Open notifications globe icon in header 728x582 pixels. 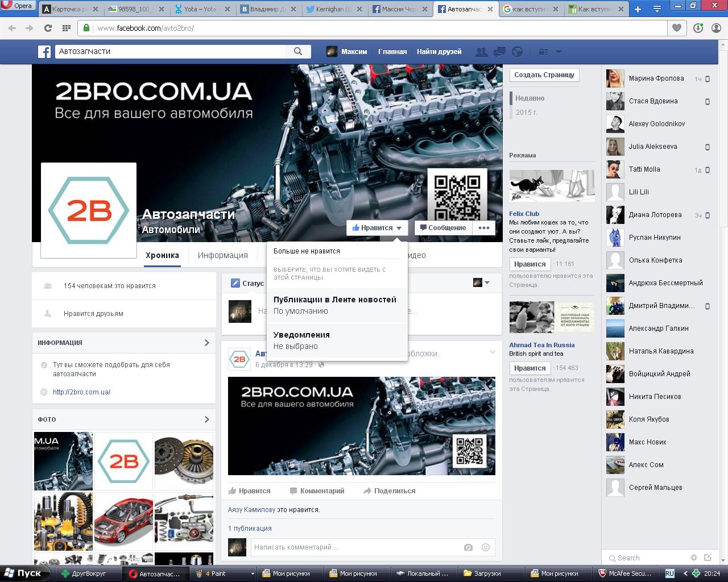point(517,52)
